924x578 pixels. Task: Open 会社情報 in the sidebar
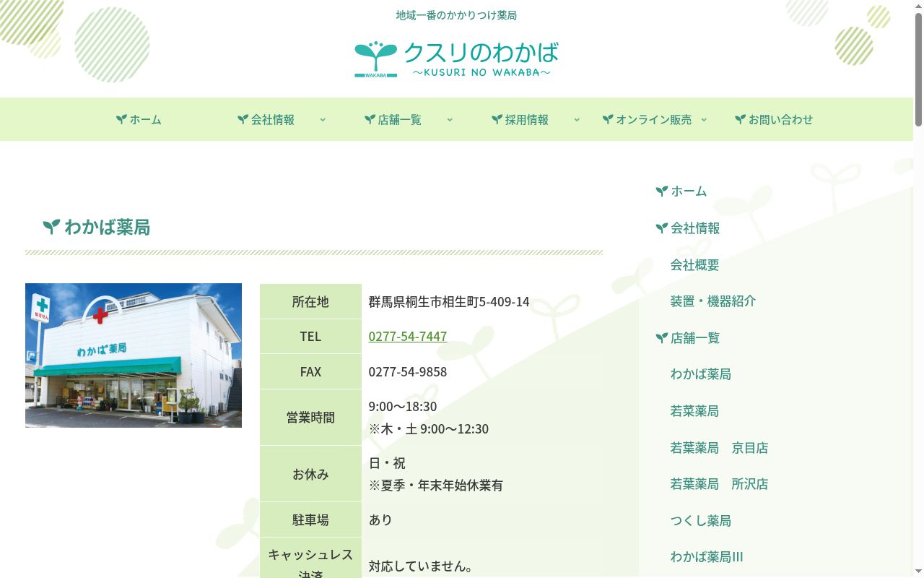(695, 228)
